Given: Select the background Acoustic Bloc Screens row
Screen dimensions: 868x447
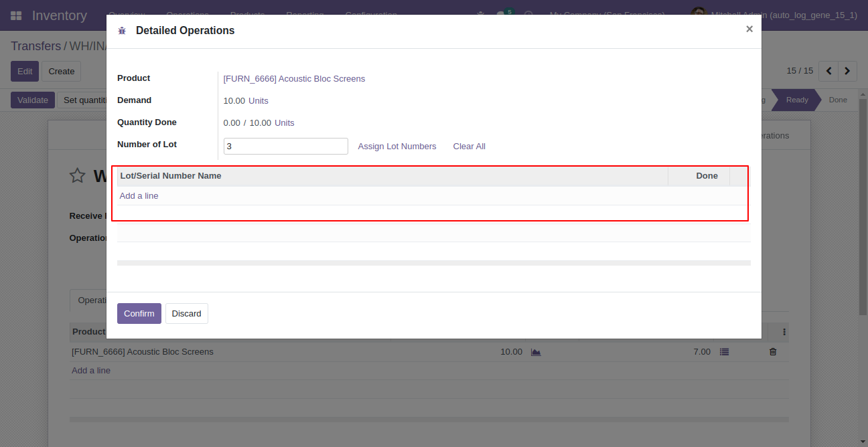Looking at the screenshot, I should (x=429, y=352).
